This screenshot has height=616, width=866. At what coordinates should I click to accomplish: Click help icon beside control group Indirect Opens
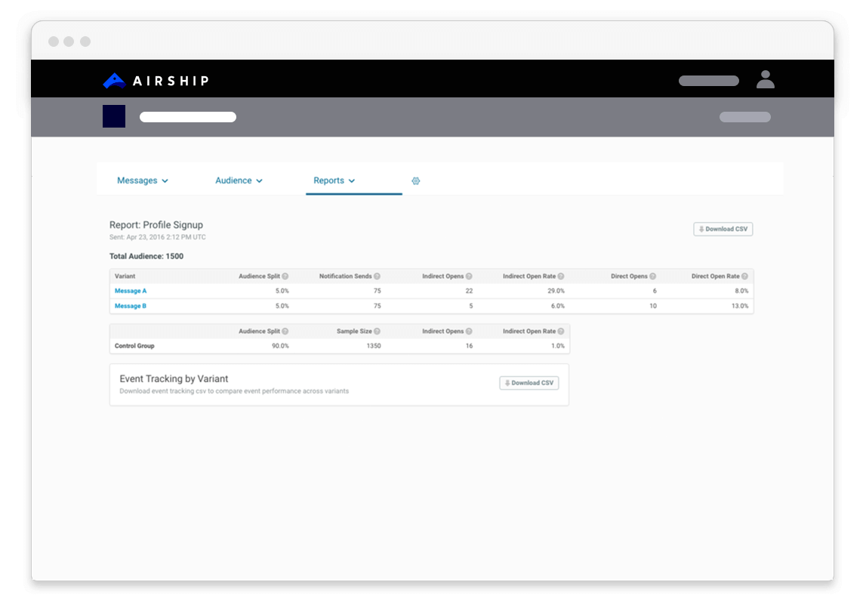pos(469,331)
